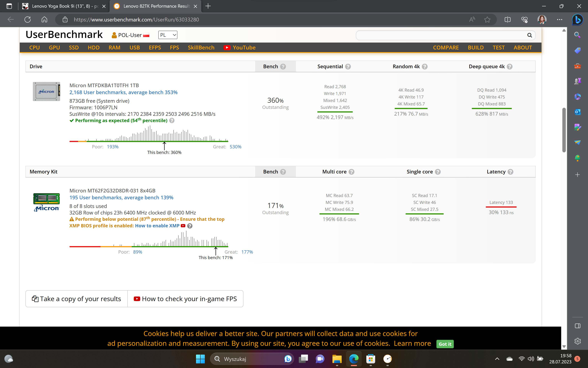Open the sidebar tools briefcase icon
This screenshot has height=368, width=588.
click(577, 66)
